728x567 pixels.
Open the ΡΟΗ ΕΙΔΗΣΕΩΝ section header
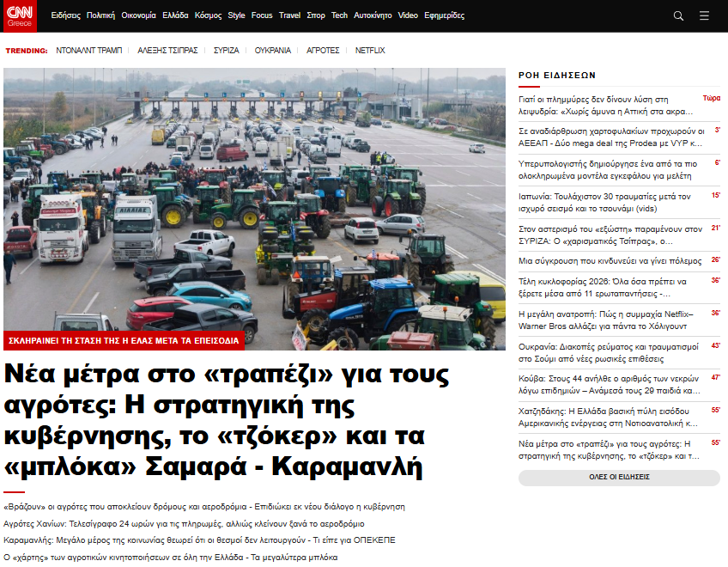tap(557, 76)
